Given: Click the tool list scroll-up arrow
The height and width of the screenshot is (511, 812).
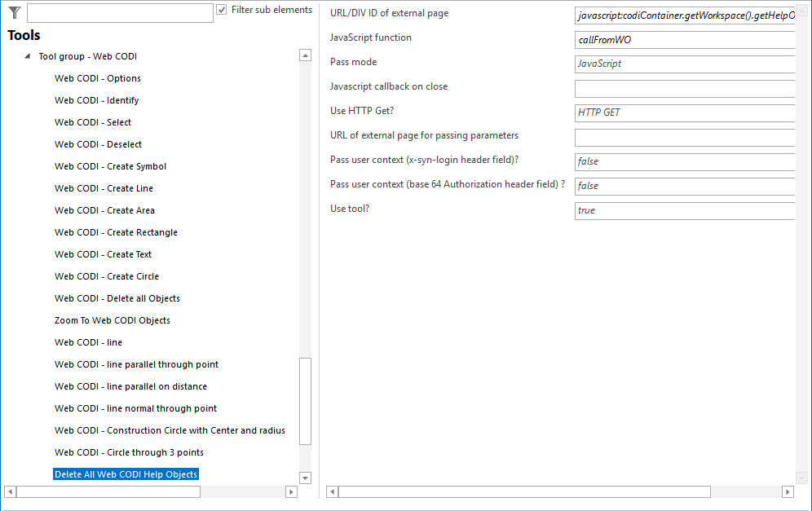Looking at the screenshot, I should (x=305, y=55).
